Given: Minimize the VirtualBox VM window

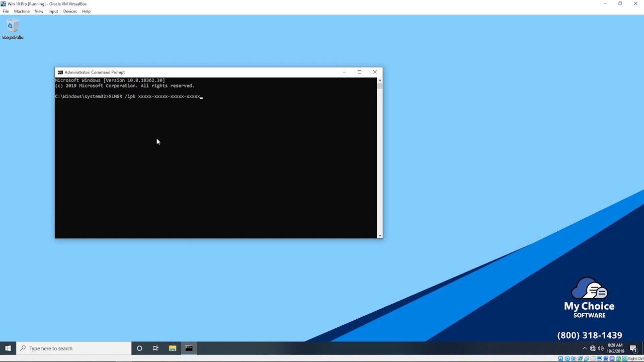Looking at the screenshot, I should tap(605, 4).
